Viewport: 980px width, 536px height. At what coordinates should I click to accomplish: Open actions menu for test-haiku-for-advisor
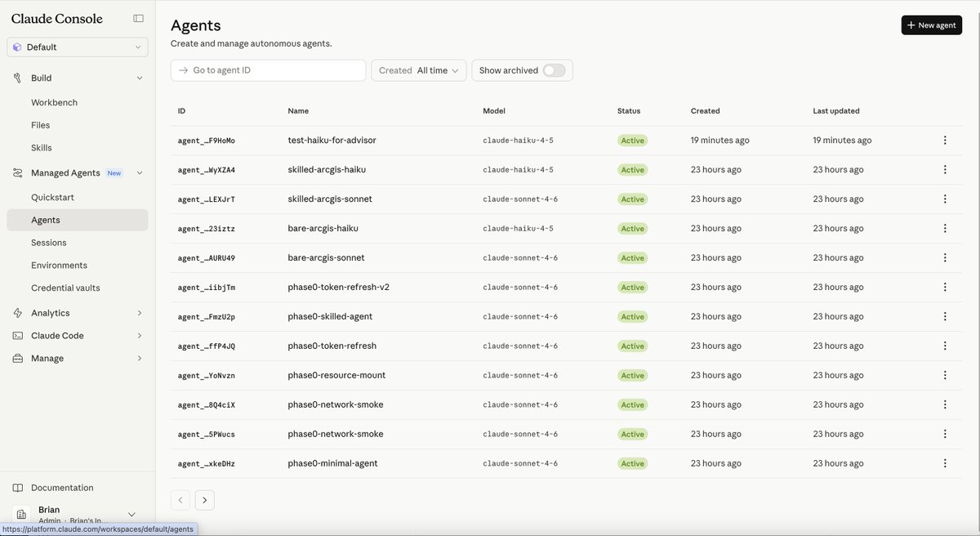pos(945,141)
